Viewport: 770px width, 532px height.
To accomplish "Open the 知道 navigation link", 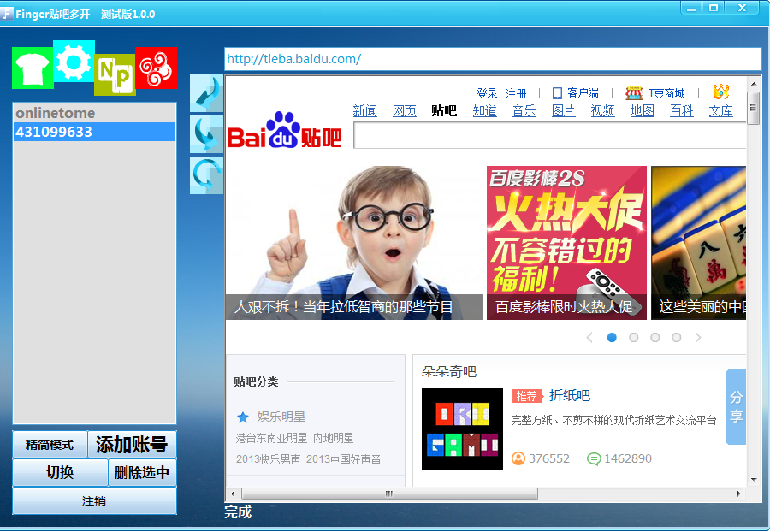I will tap(484, 111).
